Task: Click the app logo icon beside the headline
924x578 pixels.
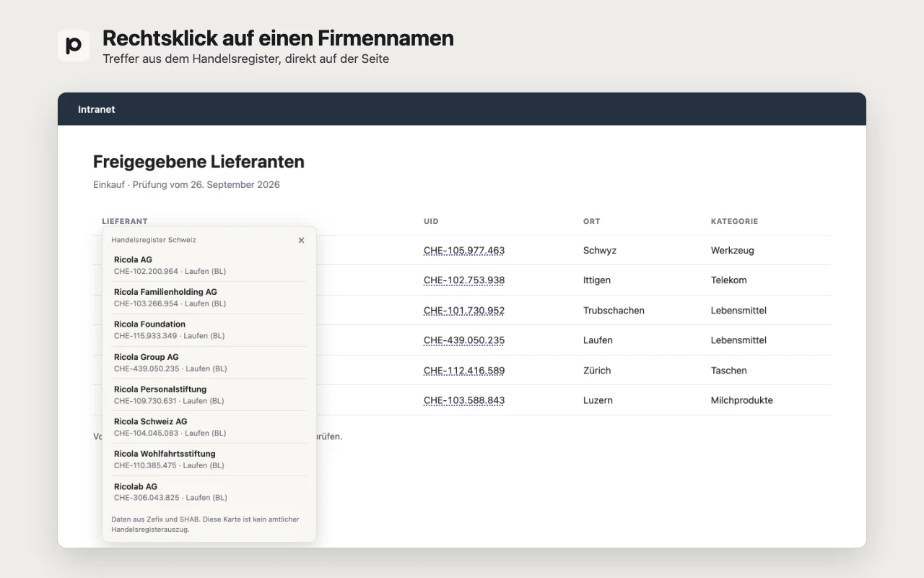Action: pos(74,46)
